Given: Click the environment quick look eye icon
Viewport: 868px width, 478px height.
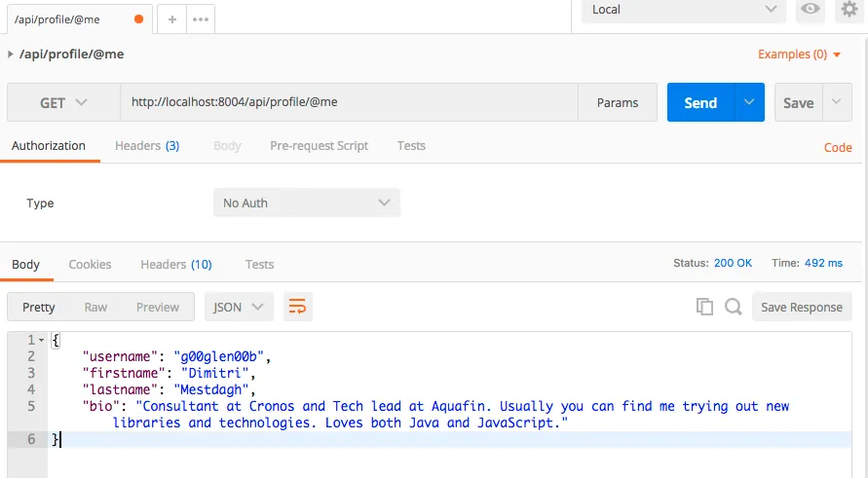Looking at the screenshot, I should 809,10.
